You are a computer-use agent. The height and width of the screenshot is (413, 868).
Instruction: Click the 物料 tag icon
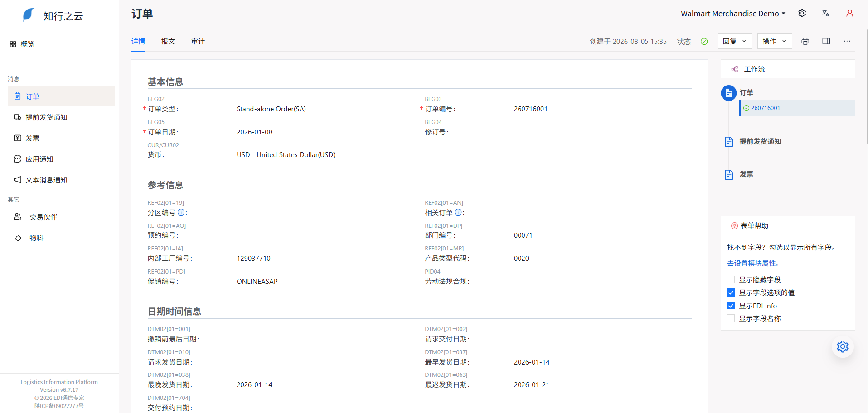(18, 238)
